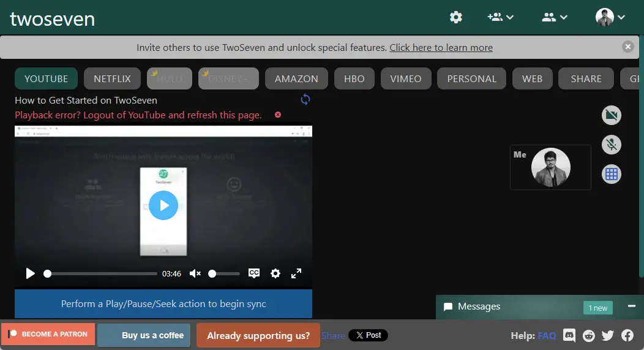Click the twoseven logo
The height and width of the screenshot is (350, 644).
tap(52, 19)
